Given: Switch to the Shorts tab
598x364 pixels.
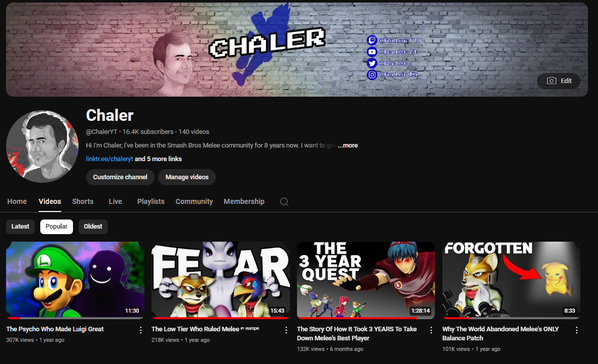Looking at the screenshot, I should click(83, 201).
